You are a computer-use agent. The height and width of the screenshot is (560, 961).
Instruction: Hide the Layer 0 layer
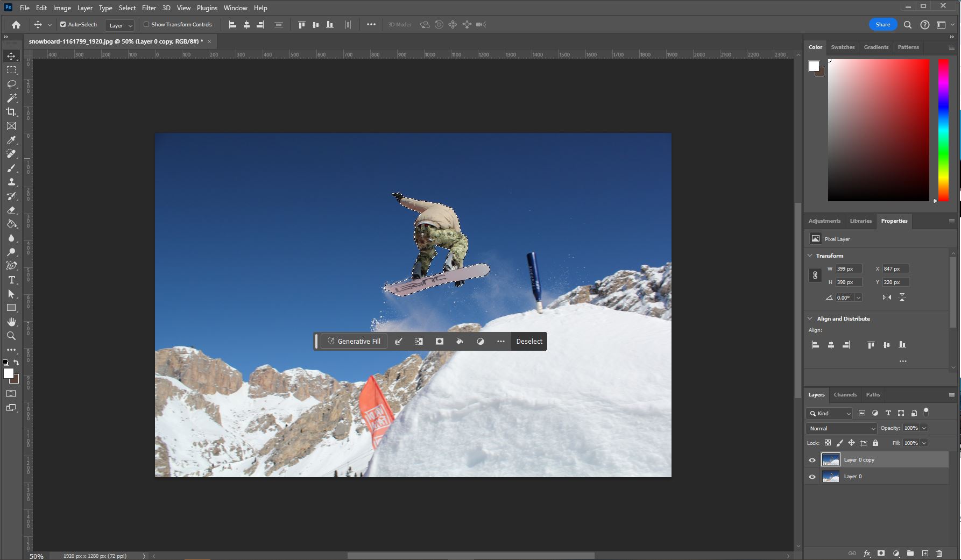812,477
